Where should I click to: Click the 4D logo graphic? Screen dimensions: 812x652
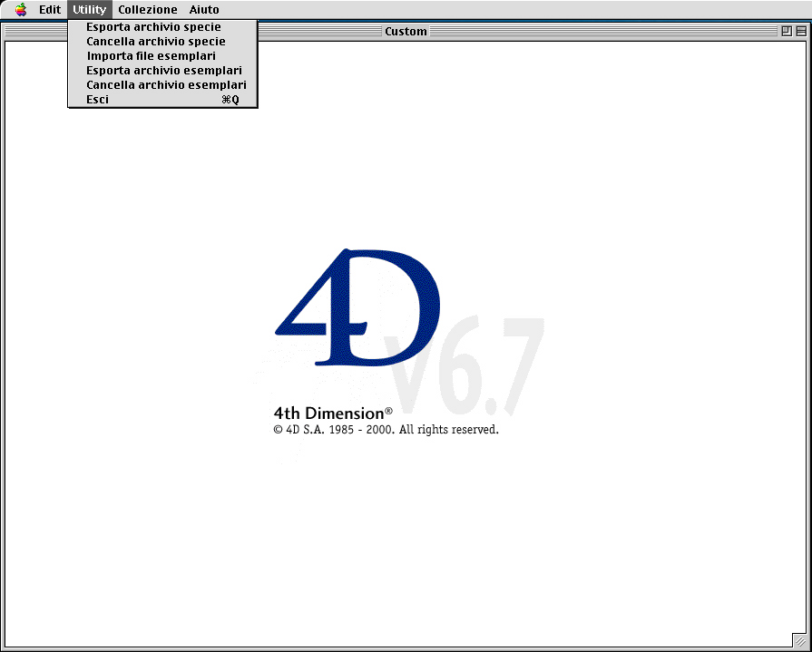coord(357,307)
